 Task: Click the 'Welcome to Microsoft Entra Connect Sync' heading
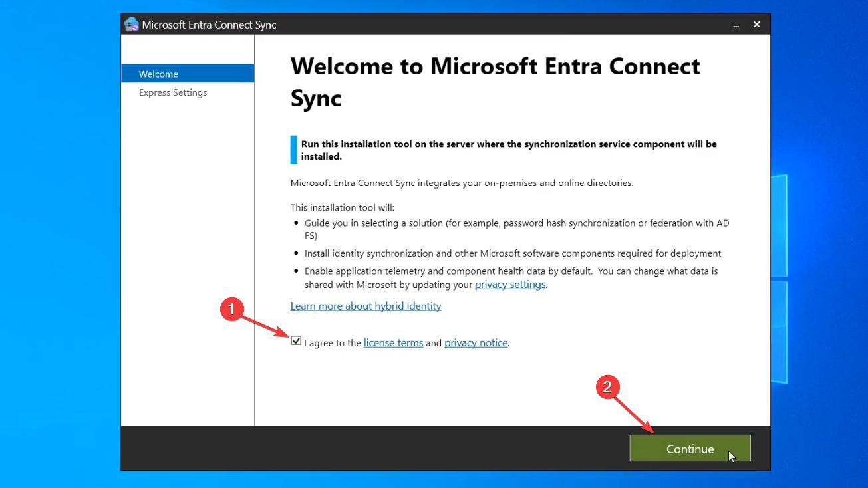pyautogui.click(x=495, y=82)
